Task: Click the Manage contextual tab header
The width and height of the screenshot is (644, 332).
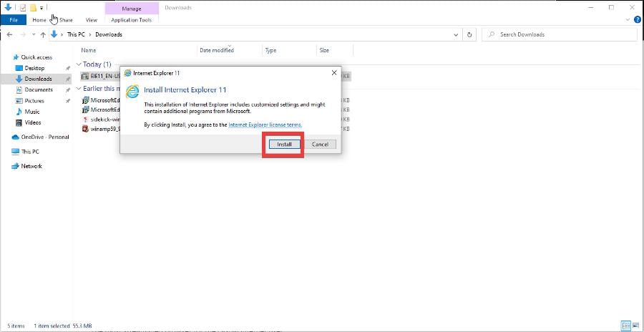Action: (x=132, y=8)
